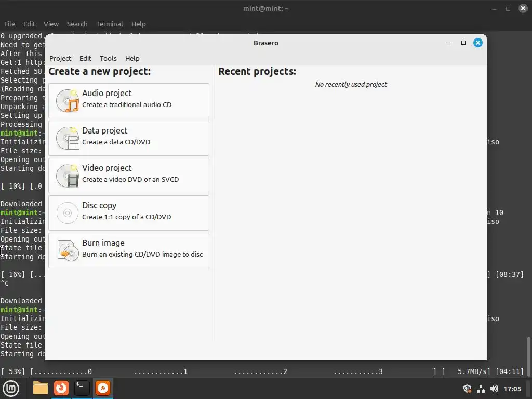Open the Linux Mint start menu icon
The width and height of the screenshot is (532, 399).
(11, 389)
